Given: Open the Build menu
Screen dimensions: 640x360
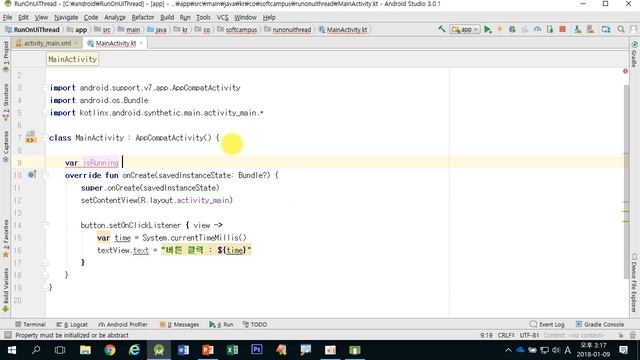Looking at the screenshot, I should (167, 17).
